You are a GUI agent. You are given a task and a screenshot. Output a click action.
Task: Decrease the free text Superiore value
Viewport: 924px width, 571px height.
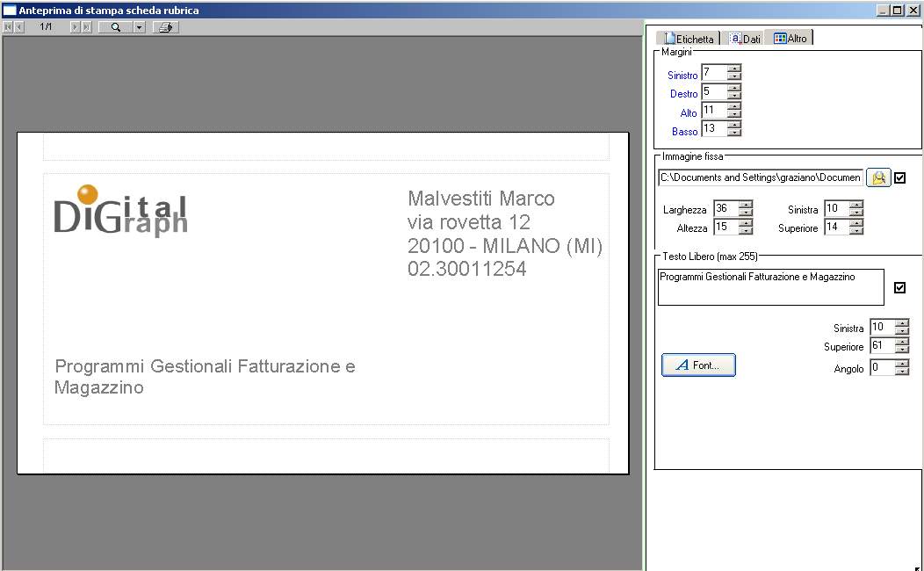pos(902,350)
